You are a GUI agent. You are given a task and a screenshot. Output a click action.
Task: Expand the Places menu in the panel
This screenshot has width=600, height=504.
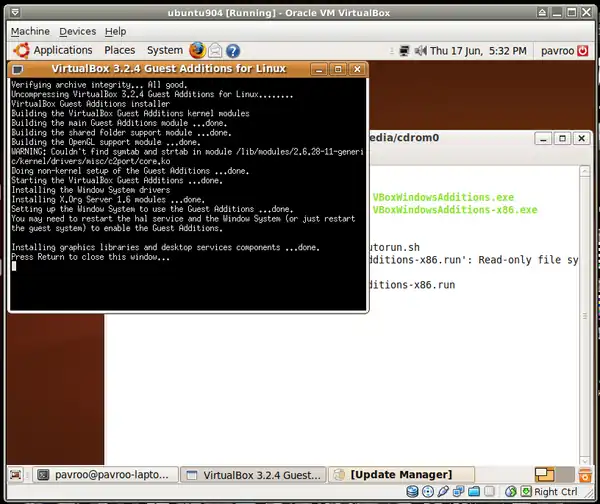pos(119,50)
